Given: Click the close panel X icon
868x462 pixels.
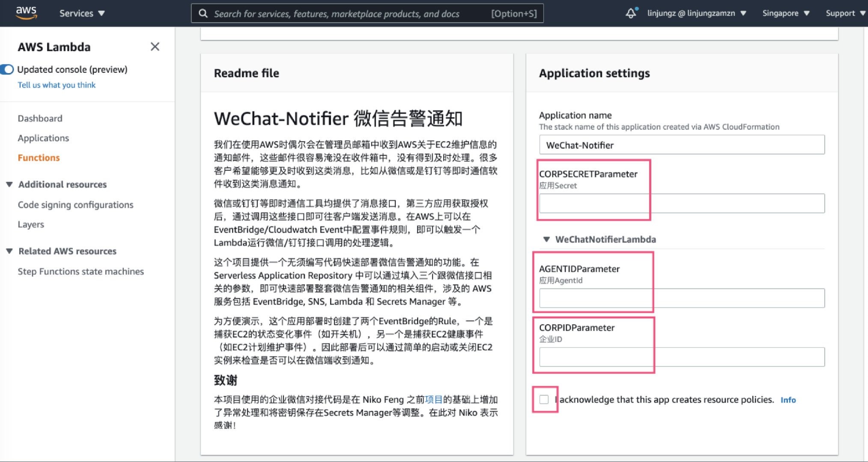Looking at the screenshot, I should [155, 47].
